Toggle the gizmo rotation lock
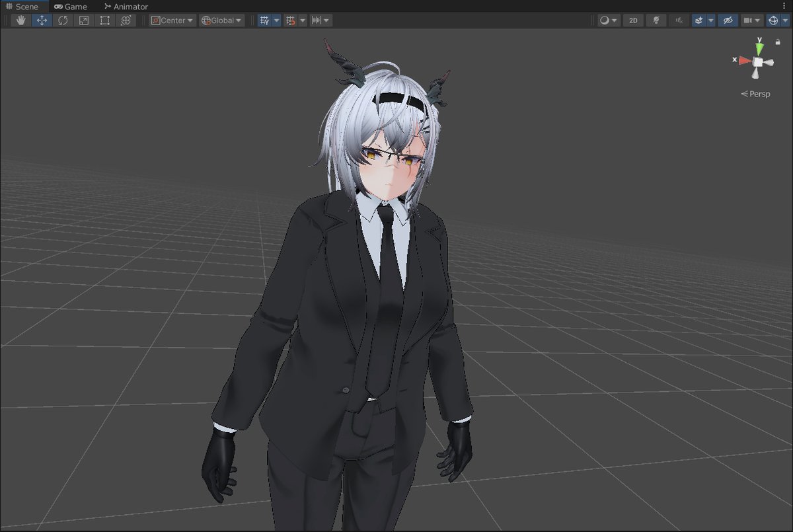This screenshot has height=532, width=793. (778, 41)
